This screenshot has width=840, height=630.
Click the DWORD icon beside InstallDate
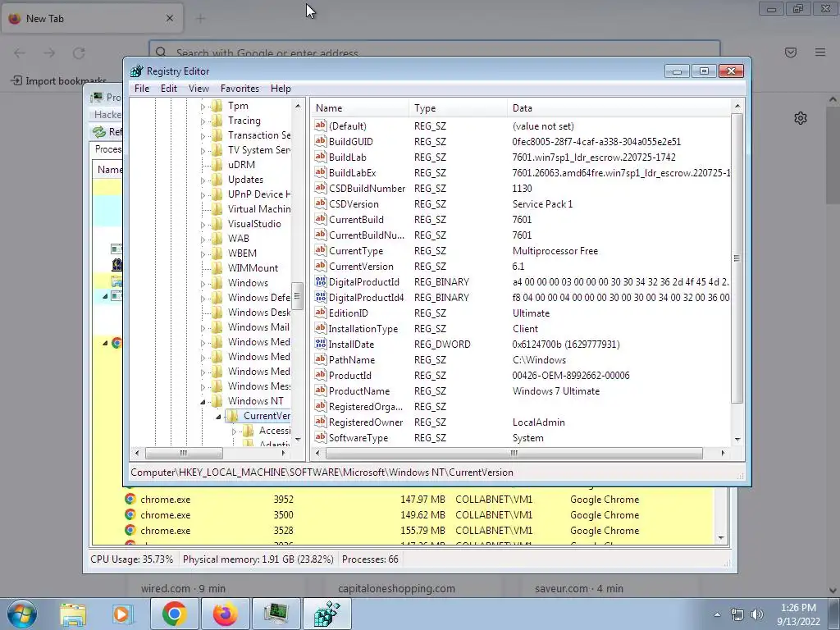[321, 344]
